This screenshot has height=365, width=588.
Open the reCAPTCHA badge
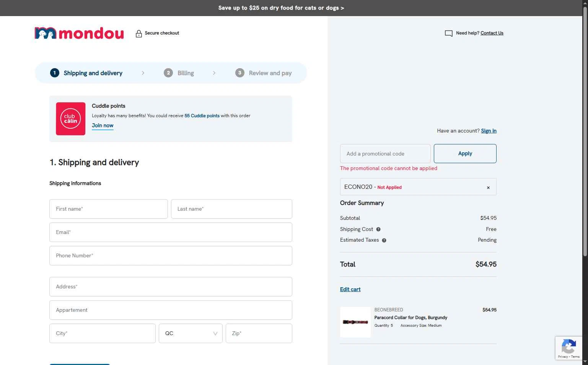(568, 348)
